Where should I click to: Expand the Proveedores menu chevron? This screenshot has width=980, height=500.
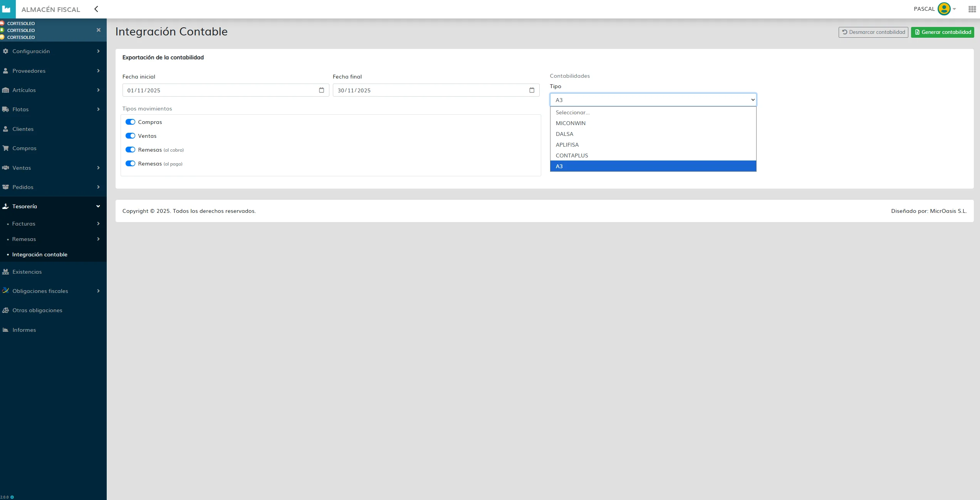tap(98, 71)
